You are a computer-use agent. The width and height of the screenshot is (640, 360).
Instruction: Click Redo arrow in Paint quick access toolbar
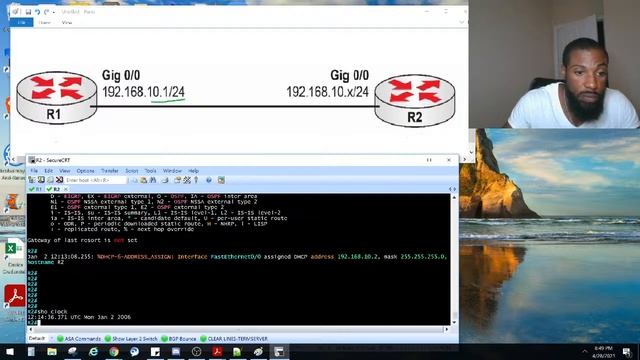tap(47, 12)
